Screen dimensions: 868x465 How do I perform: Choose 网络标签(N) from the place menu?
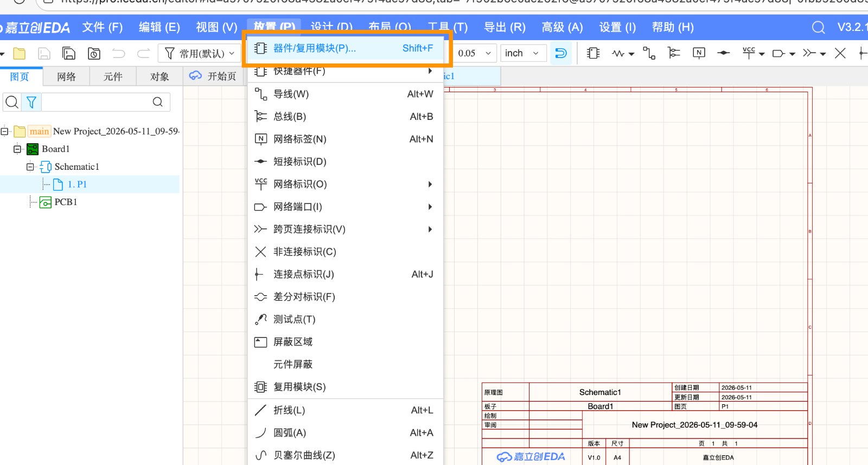pyautogui.click(x=346, y=139)
